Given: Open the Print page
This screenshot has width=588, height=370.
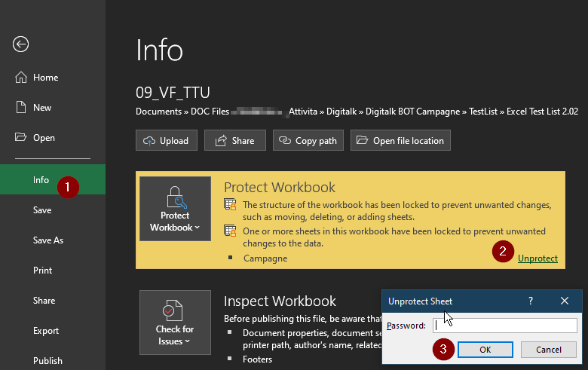Looking at the screenshot, I should click(42, 271).
